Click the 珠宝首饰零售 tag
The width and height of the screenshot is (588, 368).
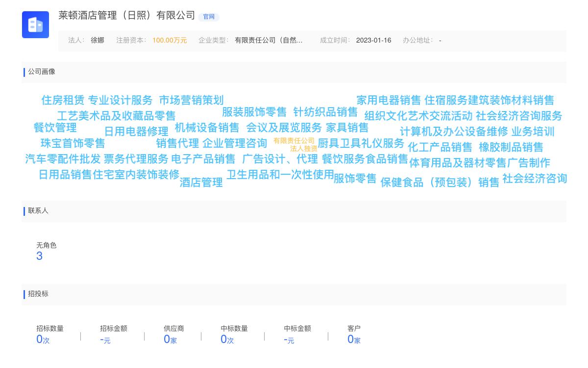click(73, 143)
